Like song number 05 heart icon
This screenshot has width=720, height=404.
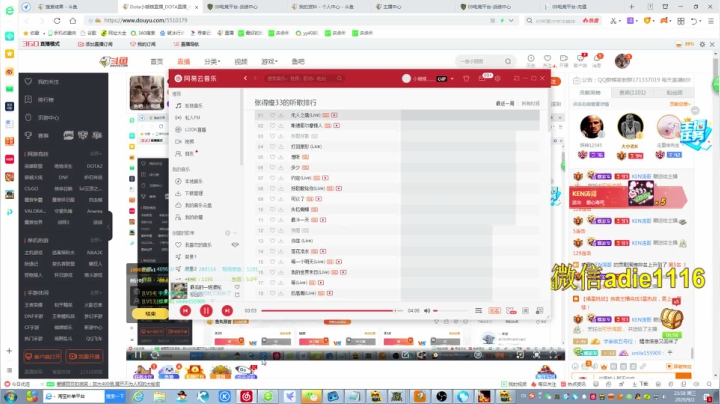click(272, 157)
